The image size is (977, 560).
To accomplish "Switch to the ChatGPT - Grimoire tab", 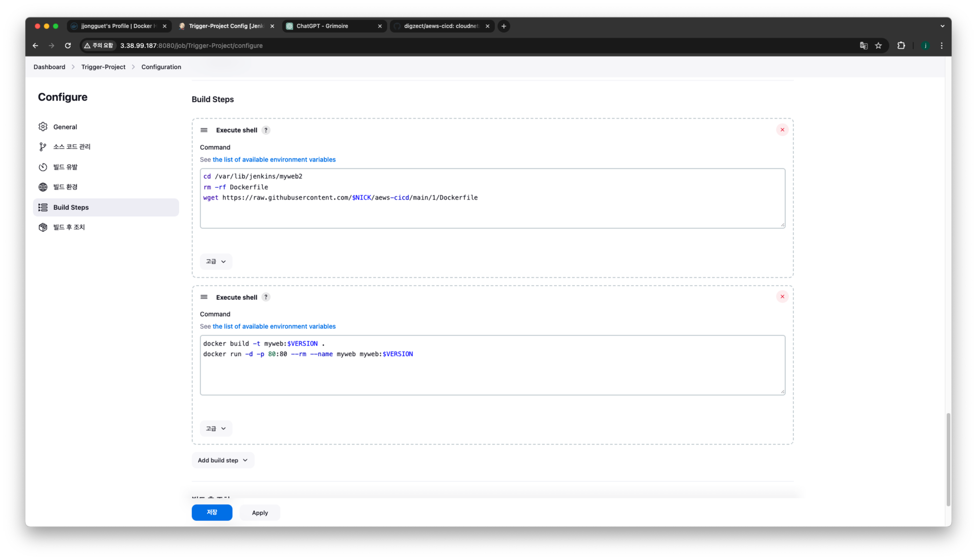I will click(x=322, y=26).
